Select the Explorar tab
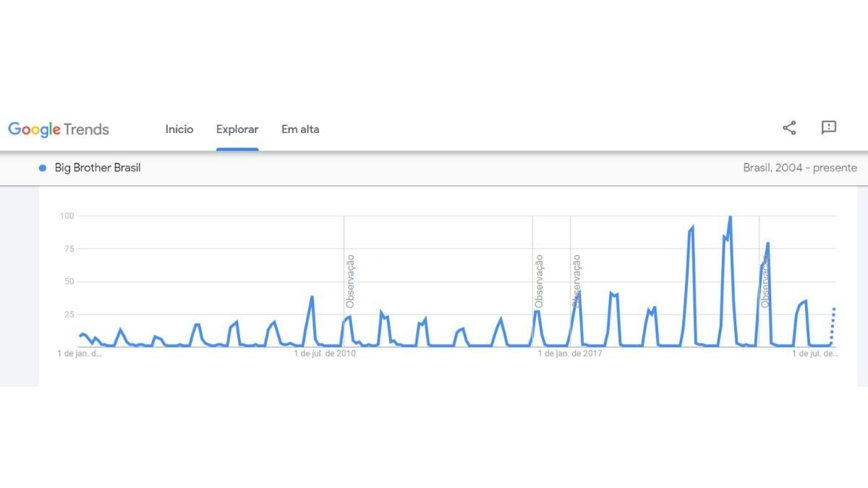 click(x=237, y=129)
